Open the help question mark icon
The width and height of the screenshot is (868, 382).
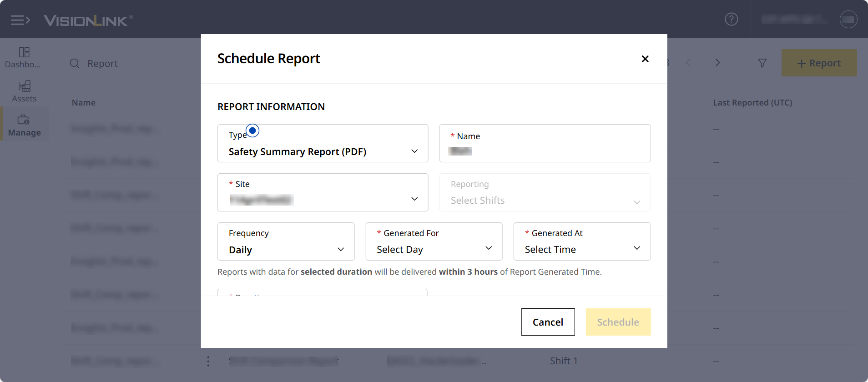(x=731, y=19)
